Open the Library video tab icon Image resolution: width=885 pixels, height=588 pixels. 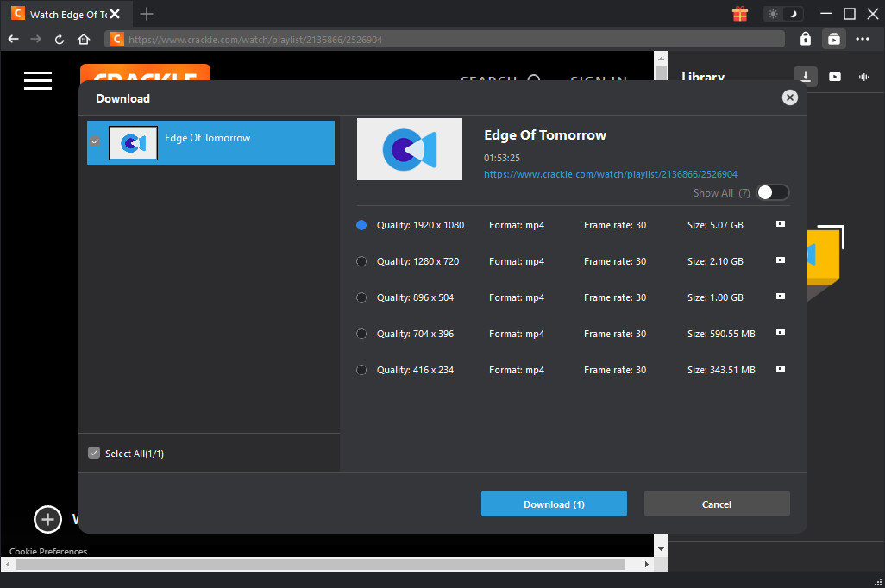coord(835,77)
